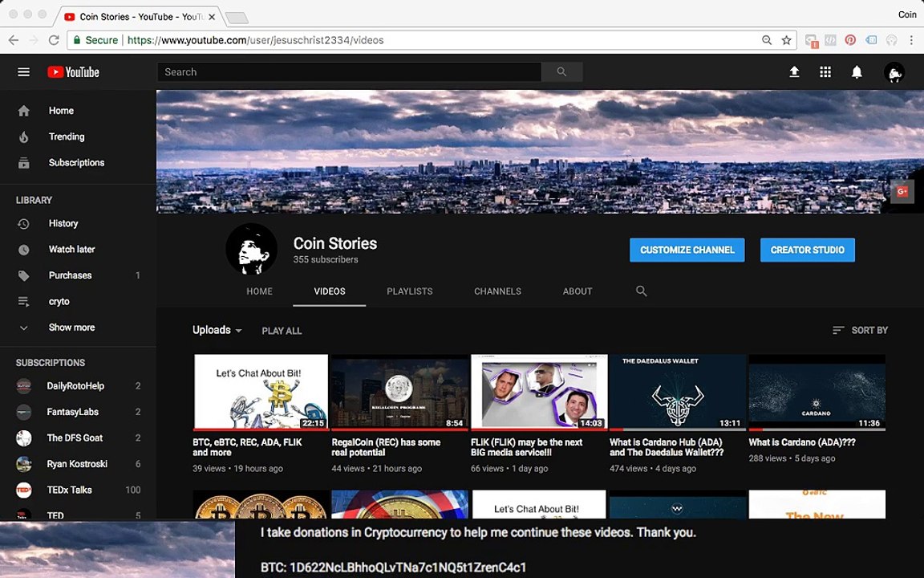Screen dimensions: 924x578
Task: Open the 'Let's Chat About Bit!' 22:15 thumbnail
Action: 261,393
